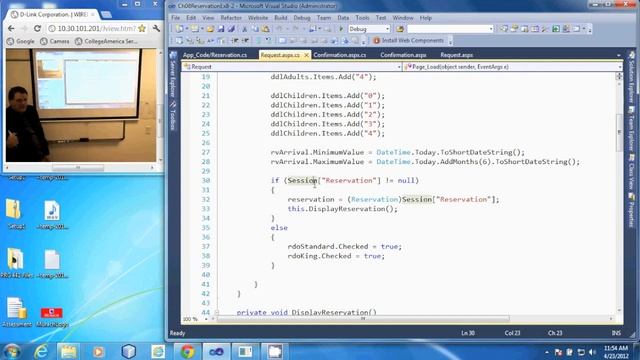
Task: Open the Server Explorer side panel
Action: [173, 73]
